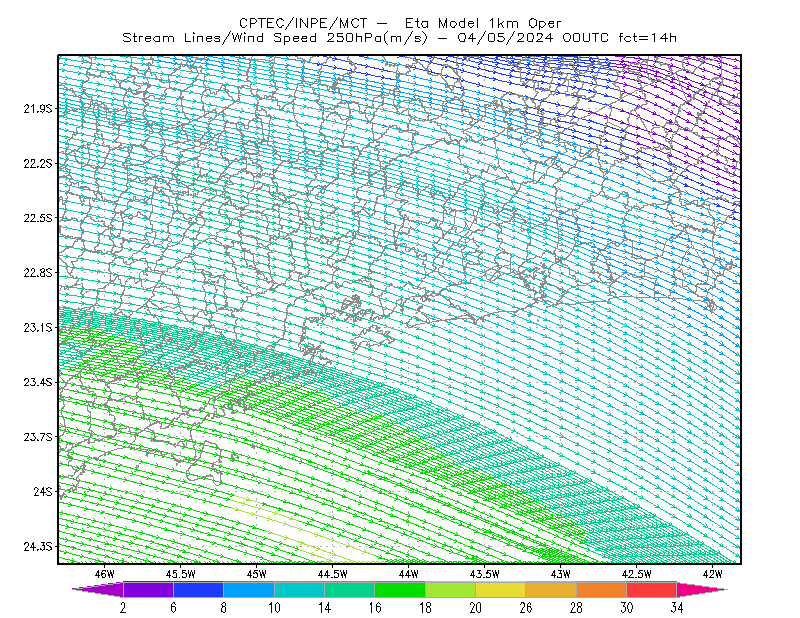Image resolution: width=800 pixels, height=618 pixels.
Task: Click the 42W longitude axis label
Action: click(x=712, y=574)
